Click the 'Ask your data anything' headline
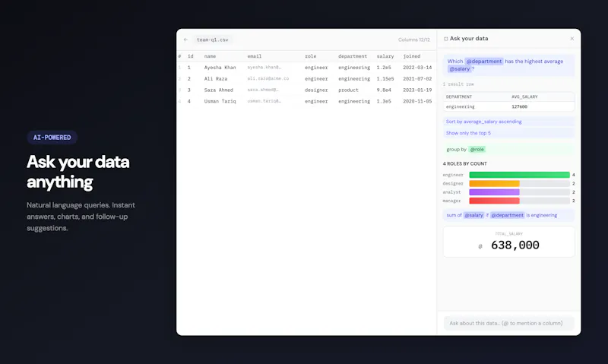608x364 pixels. tap(78, 172)
